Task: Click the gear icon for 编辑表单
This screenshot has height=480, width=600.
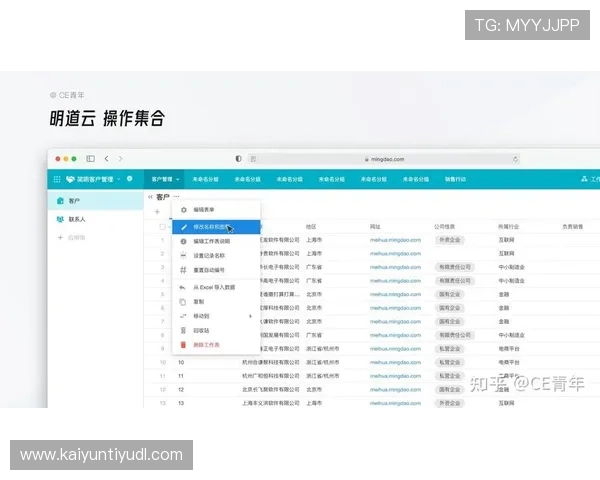Action: tap(184, 210)
